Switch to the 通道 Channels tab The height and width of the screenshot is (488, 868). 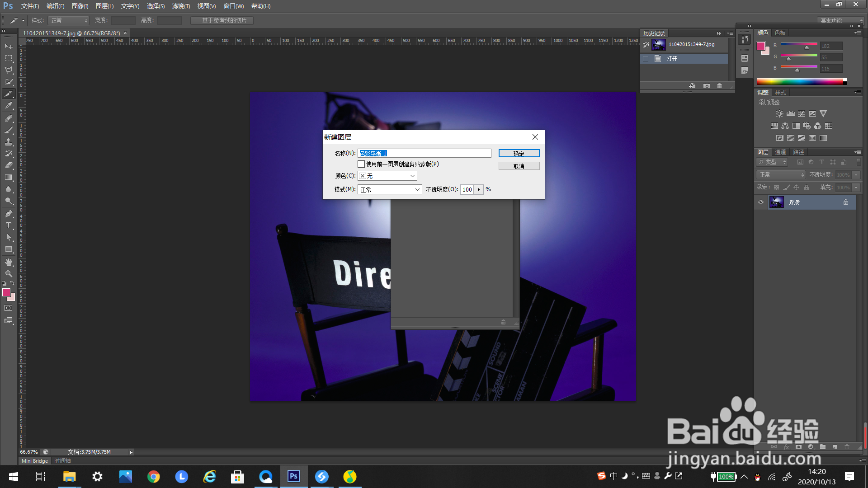[x=780, y=152]
